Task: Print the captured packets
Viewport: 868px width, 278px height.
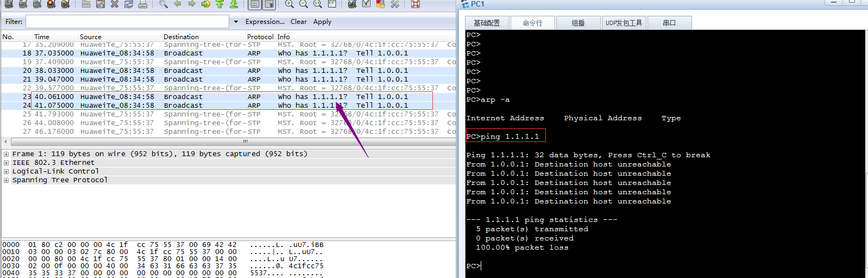Action: coord(143,4)
